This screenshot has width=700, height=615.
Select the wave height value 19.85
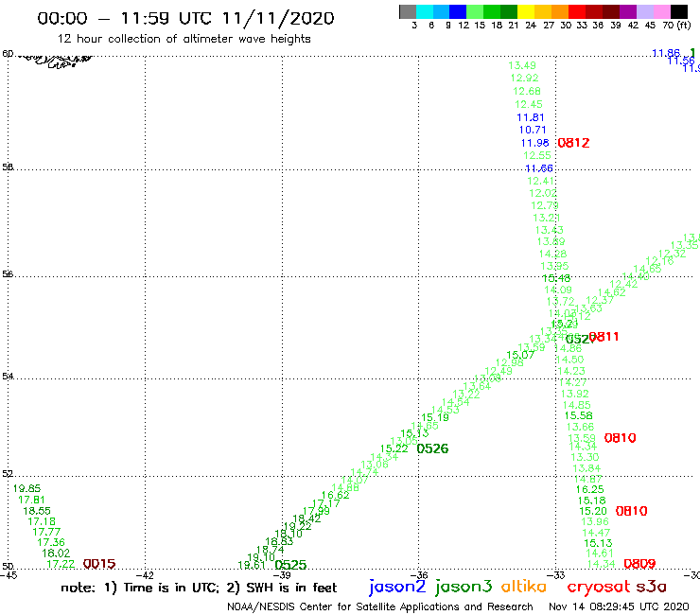tap(26, 488)
